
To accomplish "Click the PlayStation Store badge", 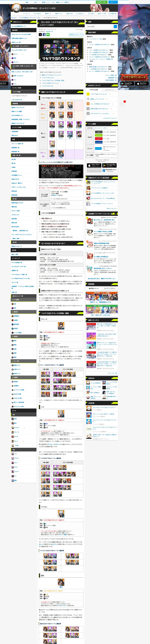I will pos(109,170).
